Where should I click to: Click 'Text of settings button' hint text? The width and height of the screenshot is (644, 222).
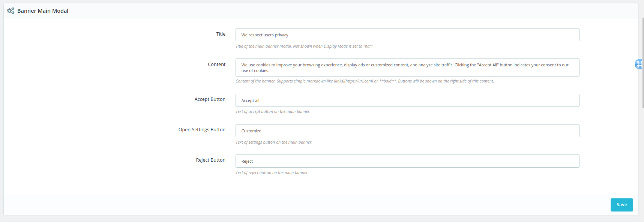click(x=274, y=142)
